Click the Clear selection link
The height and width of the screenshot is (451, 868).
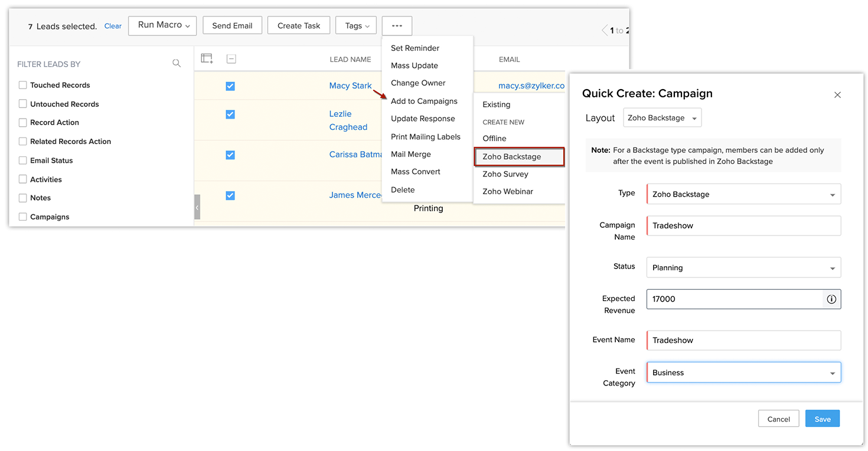coord(113,26)
